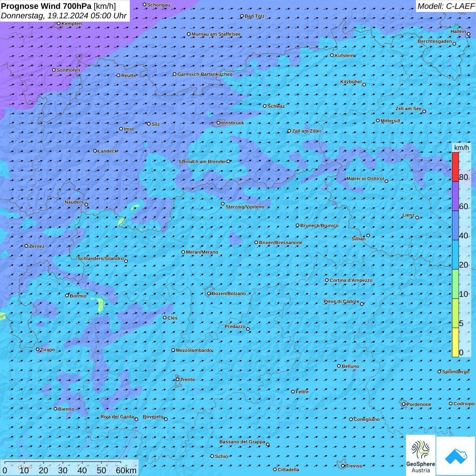Select the "Meran/Merano" label
Viewport: 476px width, 476px height.
(x=202, y=252)
